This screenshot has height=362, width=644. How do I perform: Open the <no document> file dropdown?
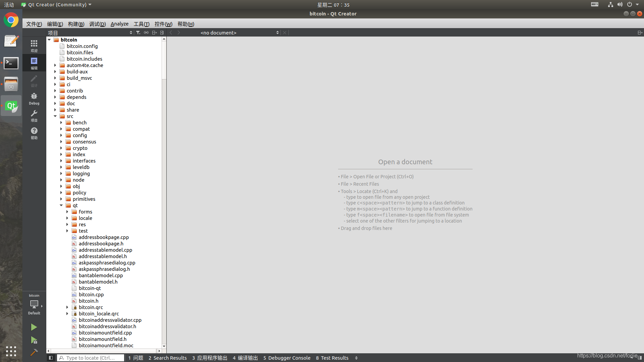tap(239, 33)
